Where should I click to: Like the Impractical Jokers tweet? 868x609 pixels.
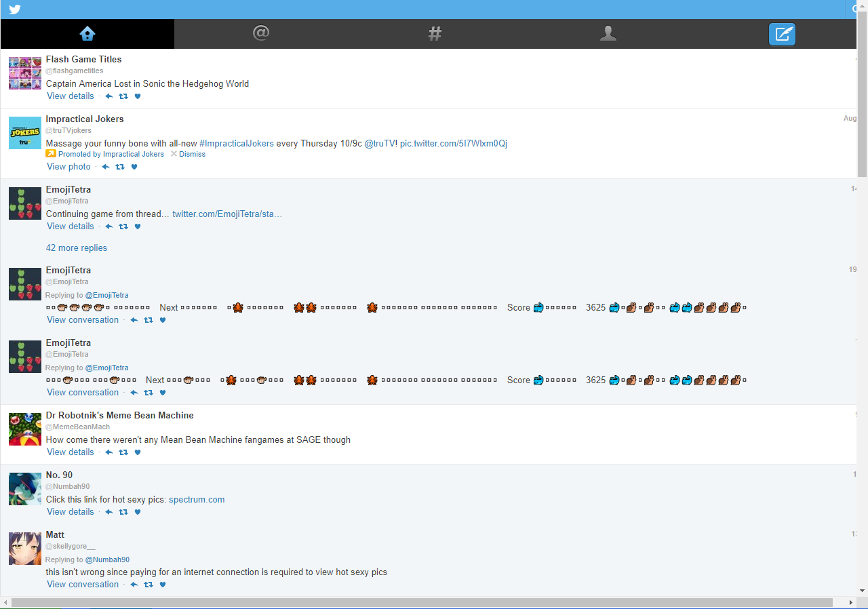(x=134, y=167)
